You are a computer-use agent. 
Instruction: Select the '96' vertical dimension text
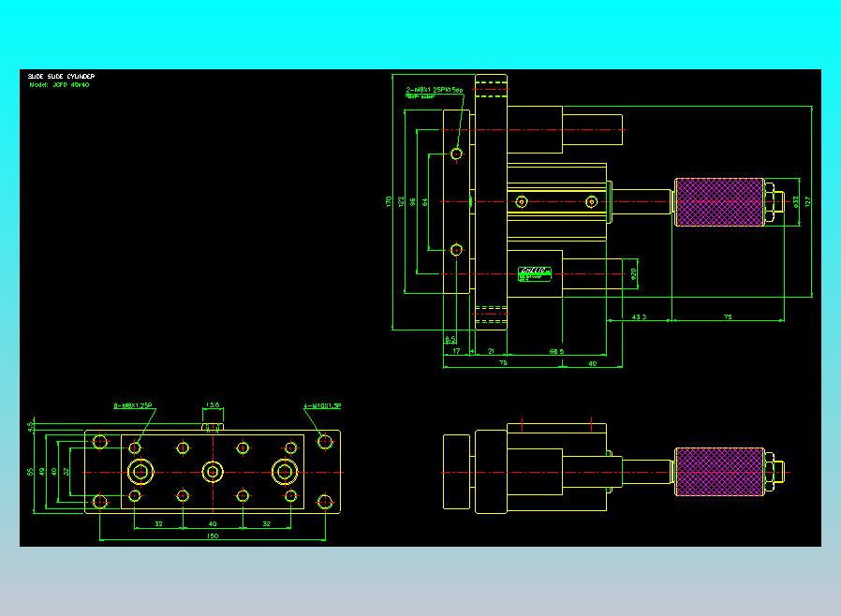[412, 201]
